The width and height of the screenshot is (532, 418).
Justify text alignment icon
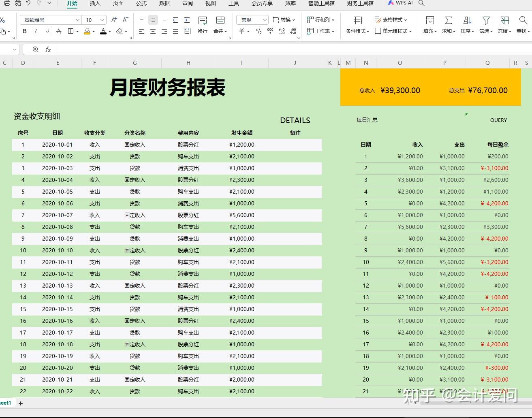click(x=175, y=31)
